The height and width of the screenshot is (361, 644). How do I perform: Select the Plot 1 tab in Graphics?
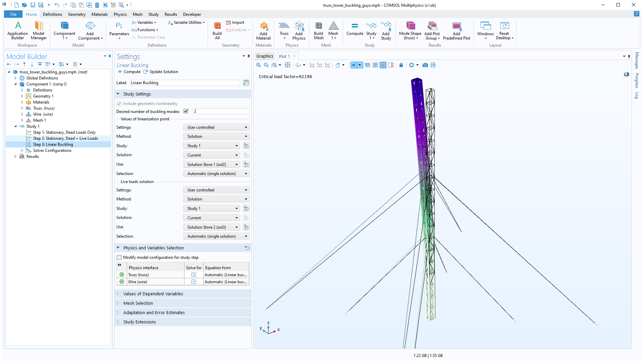pos(285,56)
